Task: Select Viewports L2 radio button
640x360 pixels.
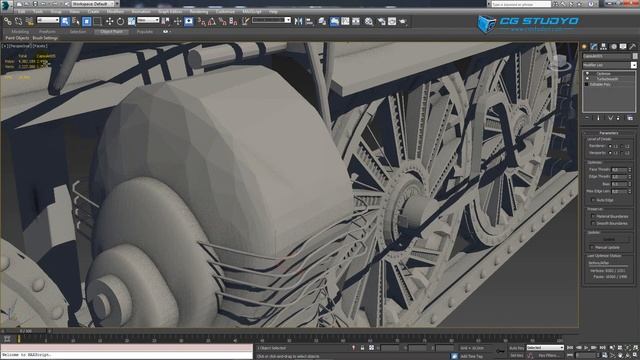Action: pyautogui.click(x=622, y=153)
